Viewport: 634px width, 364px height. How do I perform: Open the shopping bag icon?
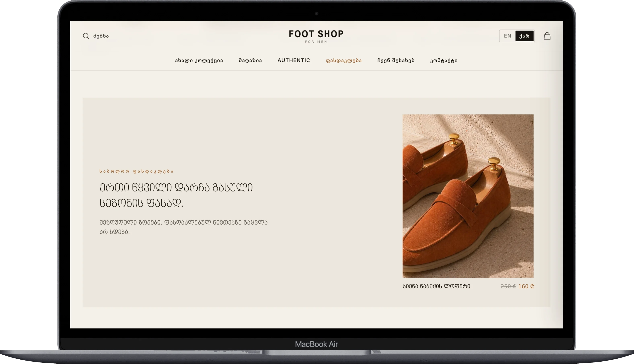547,36
